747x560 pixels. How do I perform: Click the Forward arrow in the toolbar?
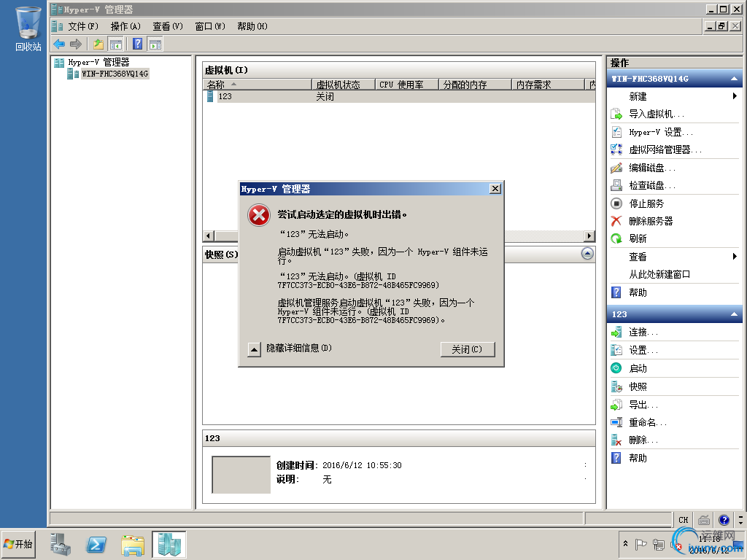[75, 44]
